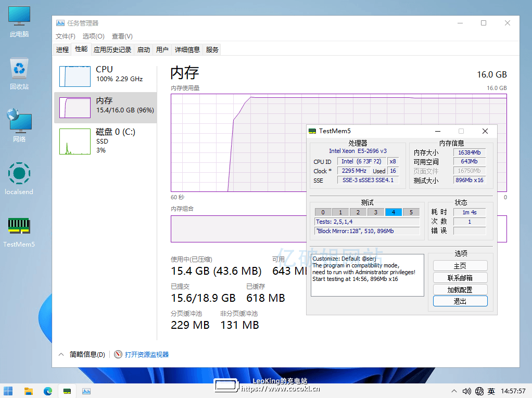Click the 退出 button in TestMem5
532x398 pixels.
(460, 301)
